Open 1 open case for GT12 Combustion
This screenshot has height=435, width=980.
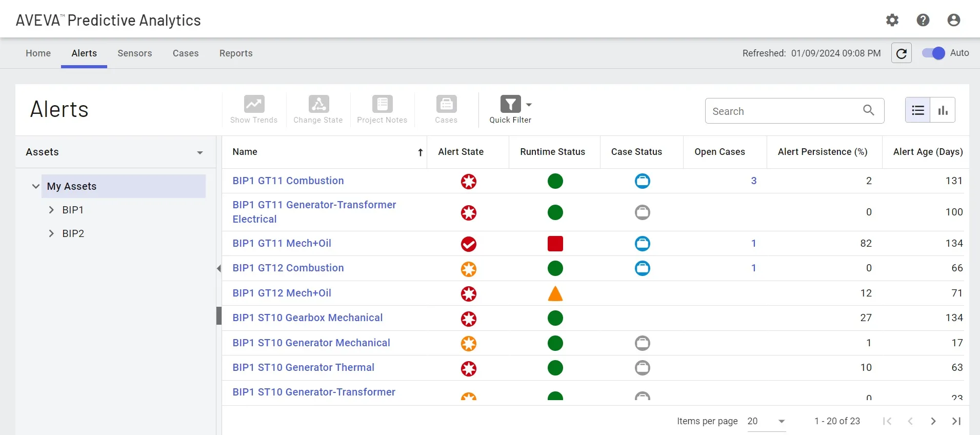coord(754,268)
